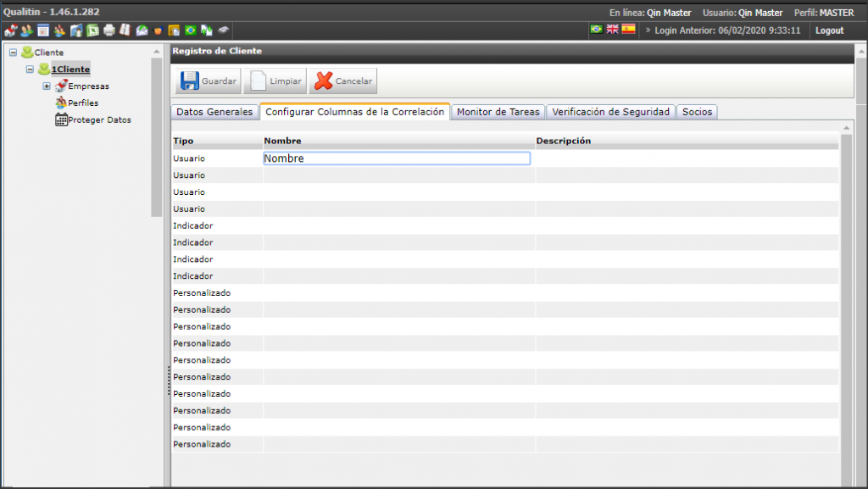Click the Logout link
The width and height of the screenshot is (868, 489).
(829, 31)
